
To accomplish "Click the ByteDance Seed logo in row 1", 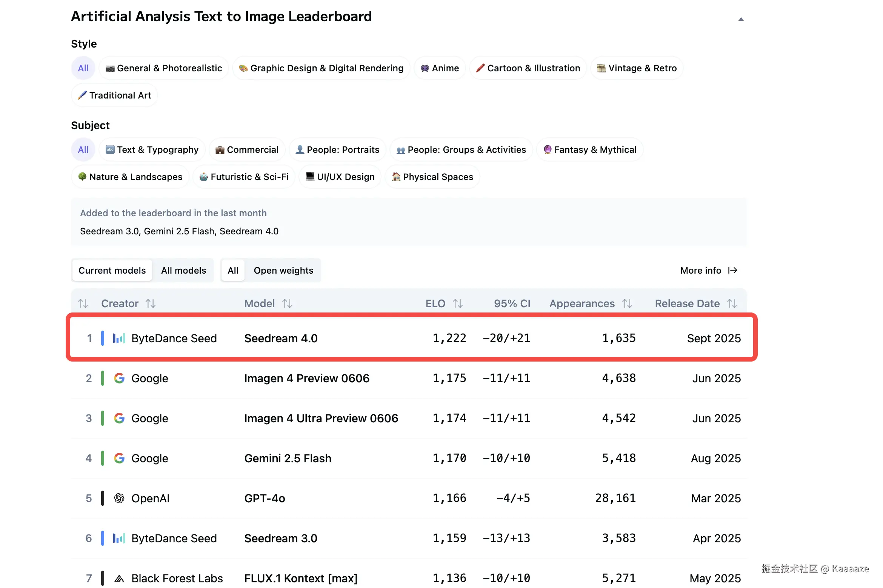I will tap(119, 338).
